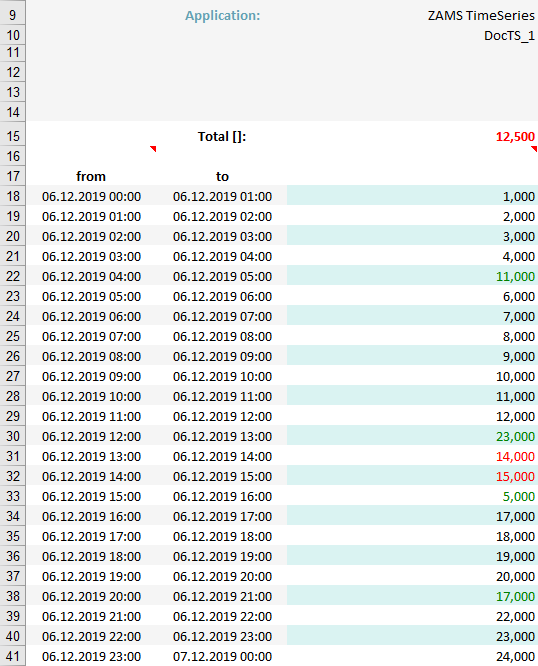
Task: Select cell with ZAMS TimeSeries text
Action: coord(481,16)
